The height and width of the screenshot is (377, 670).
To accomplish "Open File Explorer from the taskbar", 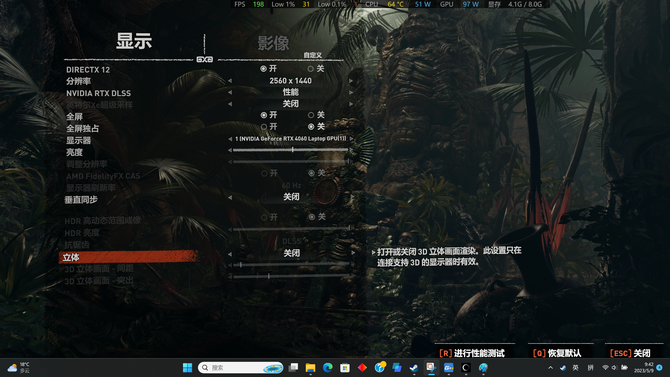I will point(310,368).
